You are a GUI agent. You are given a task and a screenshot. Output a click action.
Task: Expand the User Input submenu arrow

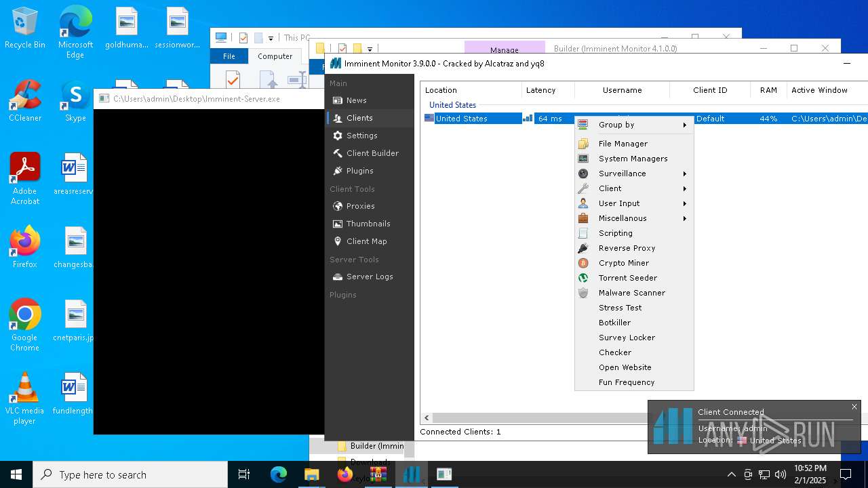coord(685,203)
